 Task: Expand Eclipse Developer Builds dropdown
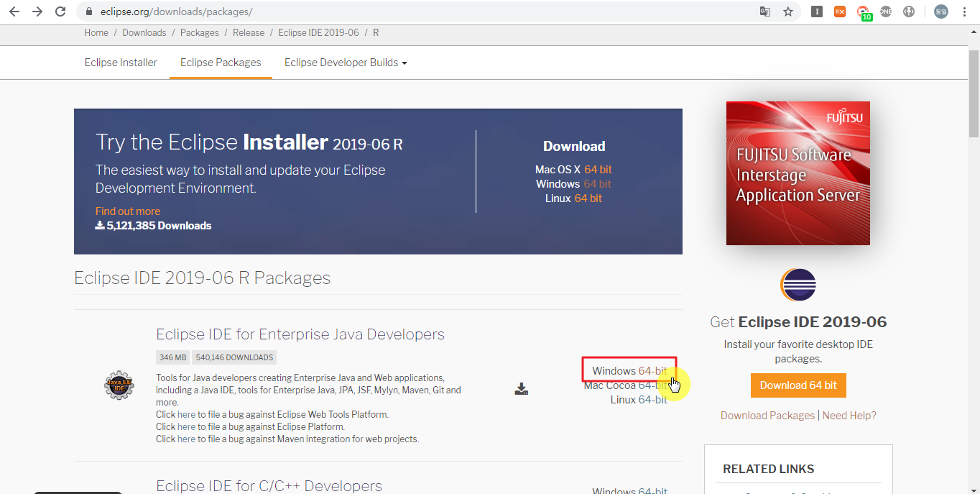346,63
